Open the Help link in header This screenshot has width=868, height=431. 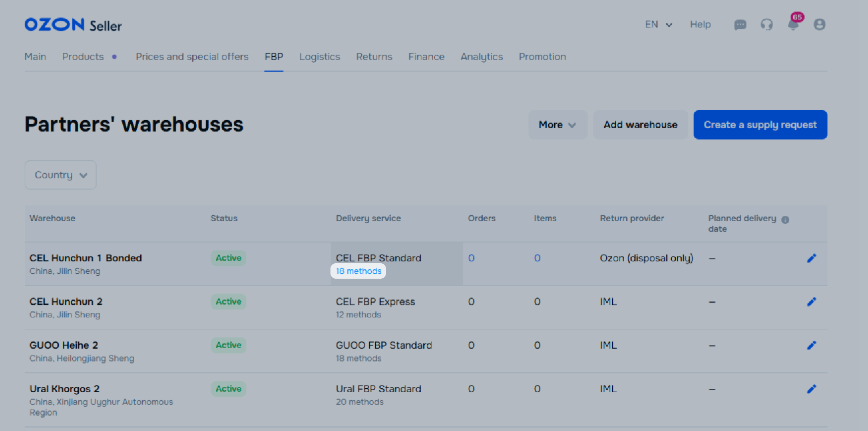[700, 25]
